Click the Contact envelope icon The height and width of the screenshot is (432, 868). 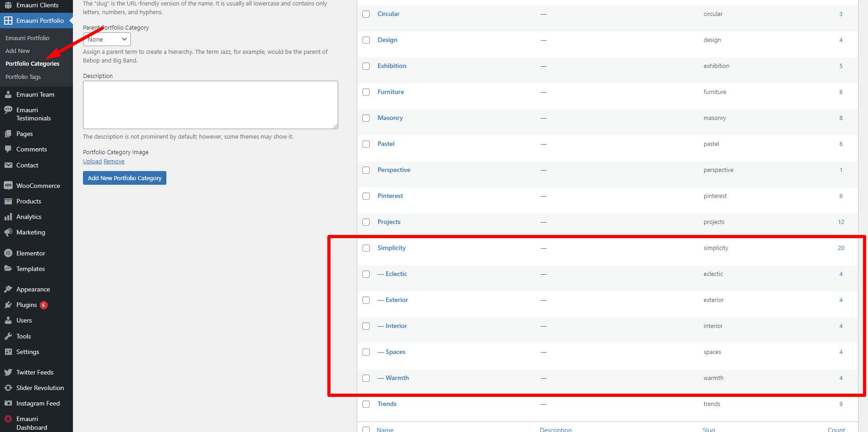(8, 165)
